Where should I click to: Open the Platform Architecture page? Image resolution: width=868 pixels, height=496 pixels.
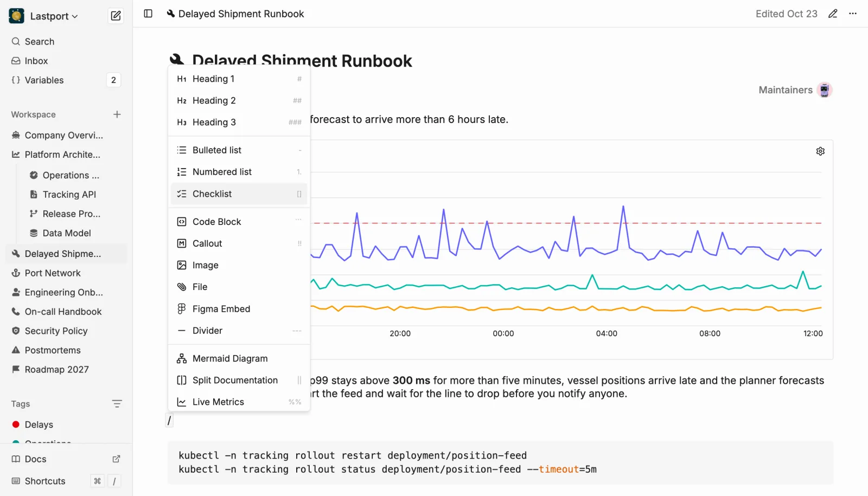coord(66,154)
